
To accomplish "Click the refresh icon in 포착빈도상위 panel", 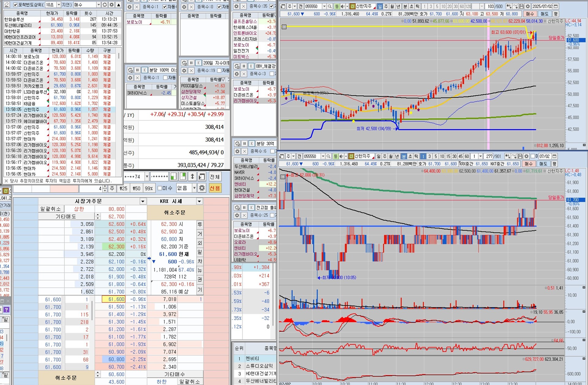I will pyautogui.click(x=105, y=5).
